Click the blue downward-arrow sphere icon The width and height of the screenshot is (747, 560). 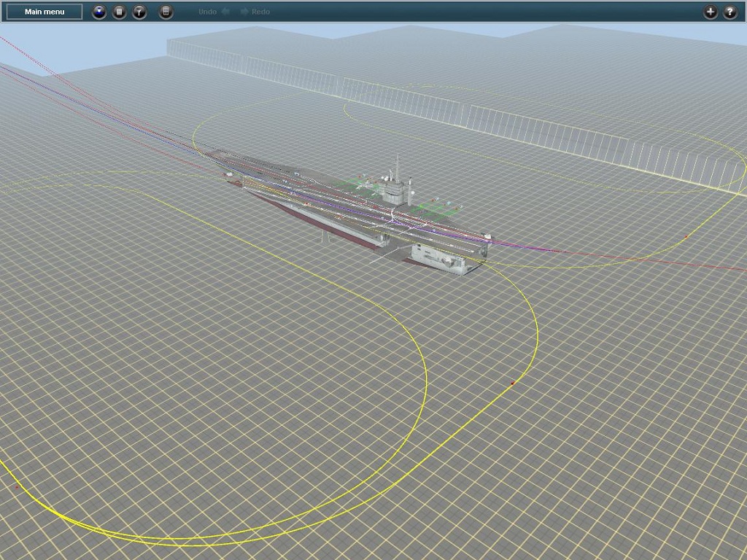pos(99,12)
